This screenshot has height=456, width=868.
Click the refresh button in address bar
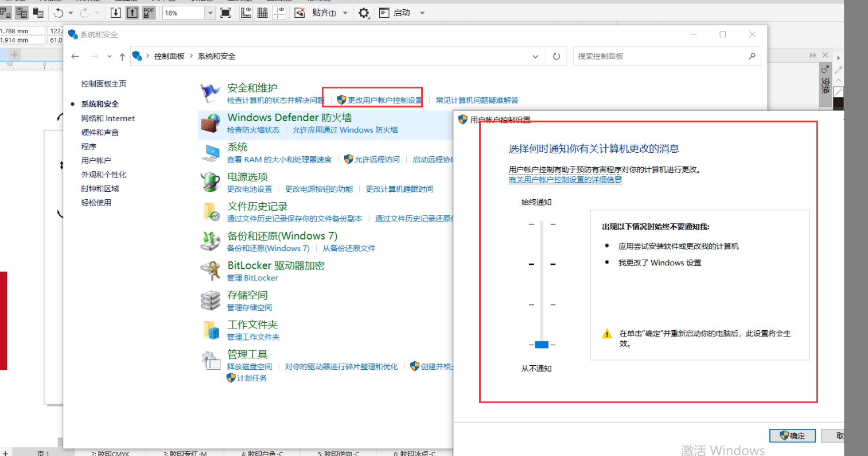[556, 56]
